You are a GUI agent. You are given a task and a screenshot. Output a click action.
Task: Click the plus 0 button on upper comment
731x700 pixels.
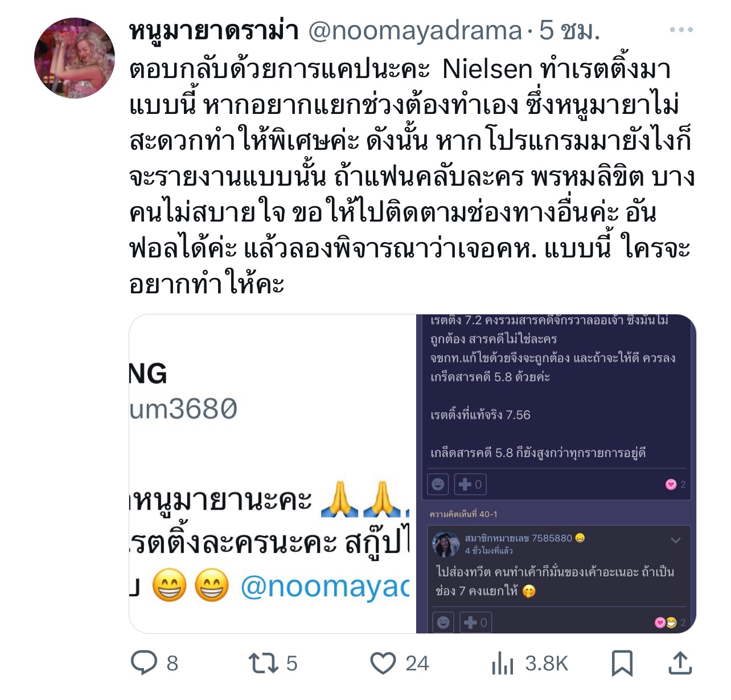point(470,484)
